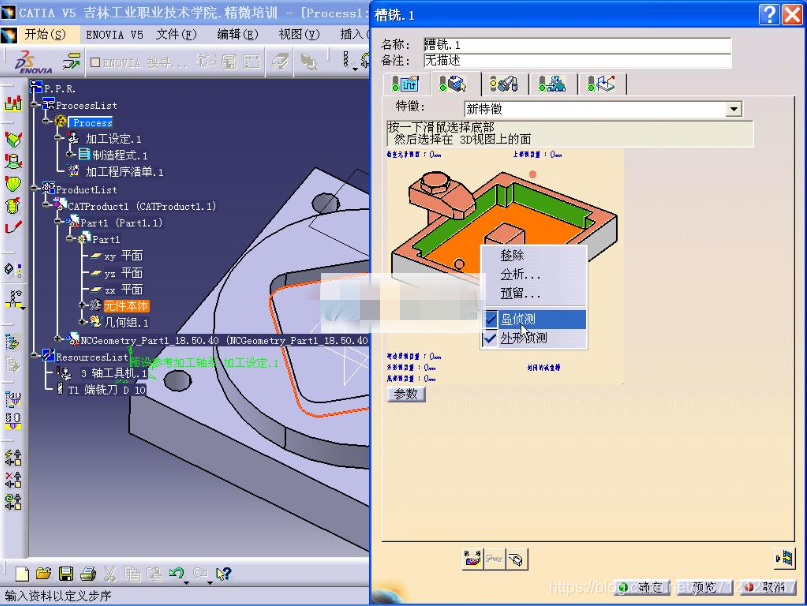Click the green shell-shaped machining icon
This screenshot has height=606, width=807.
13,184
